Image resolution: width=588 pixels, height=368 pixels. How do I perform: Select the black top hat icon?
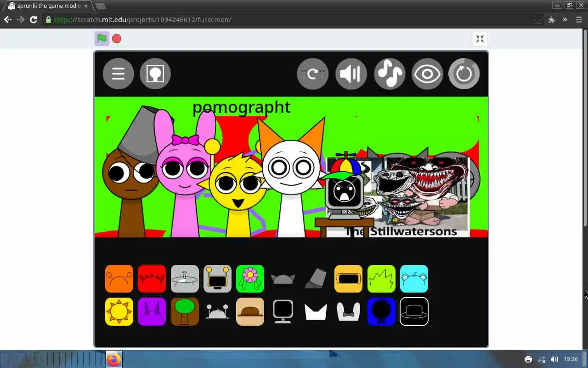(x=414, y=311)
